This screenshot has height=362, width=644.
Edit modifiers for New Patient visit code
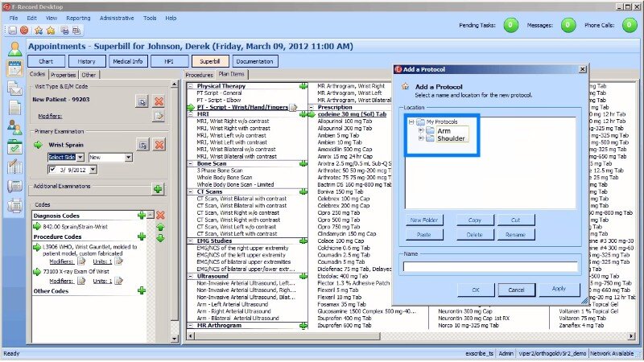click(159, 117)
